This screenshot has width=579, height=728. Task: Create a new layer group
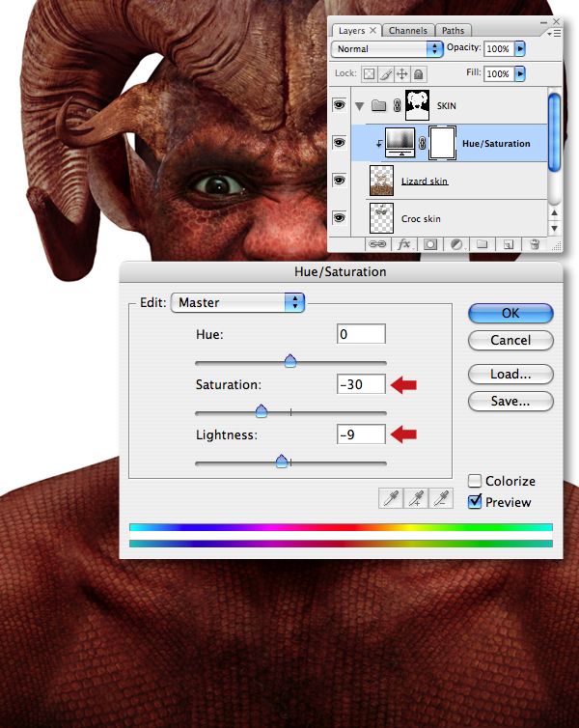[482, 243]
